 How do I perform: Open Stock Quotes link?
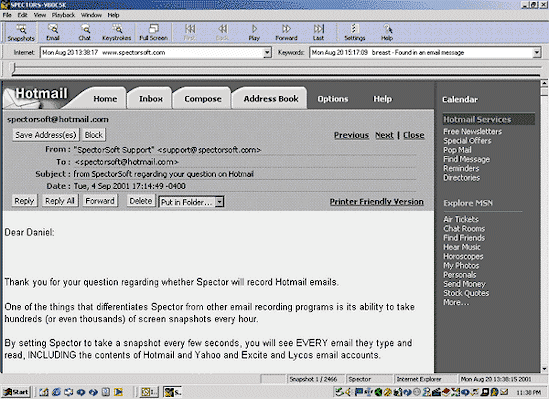[x=466, y=293]
